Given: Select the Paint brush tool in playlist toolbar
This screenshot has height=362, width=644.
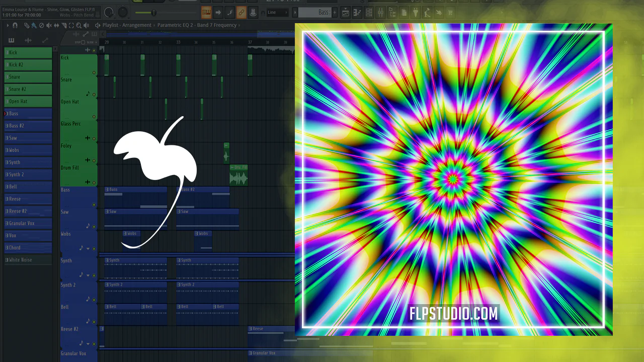Looking at the screenshot, I should (x=34, y=25).
